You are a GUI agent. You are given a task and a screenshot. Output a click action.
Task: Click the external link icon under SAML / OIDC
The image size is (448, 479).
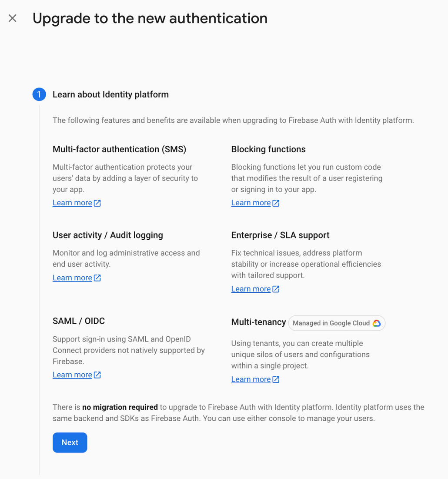pyautogui.click(x=97, y=374)
